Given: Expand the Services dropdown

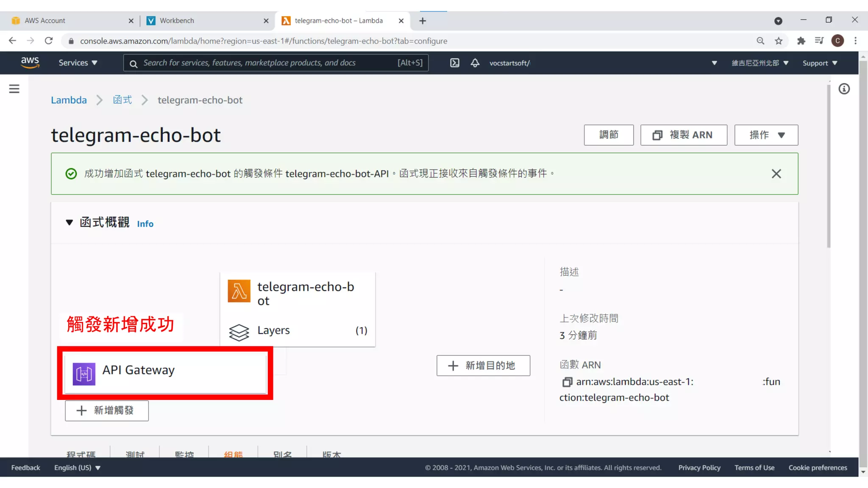Looking at the screenshot, I should [x=78, y=63].
